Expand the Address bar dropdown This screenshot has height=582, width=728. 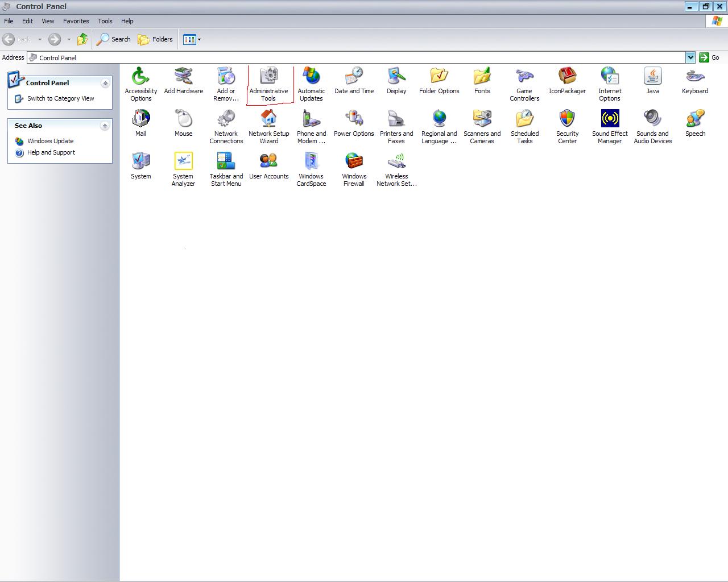coord(690,57)
